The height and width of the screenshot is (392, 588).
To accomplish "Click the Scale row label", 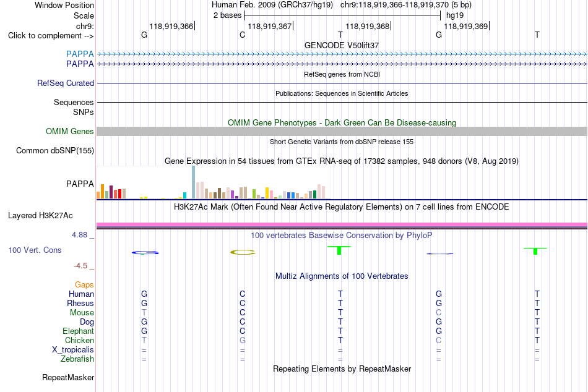I will click(x=84, y=15).
